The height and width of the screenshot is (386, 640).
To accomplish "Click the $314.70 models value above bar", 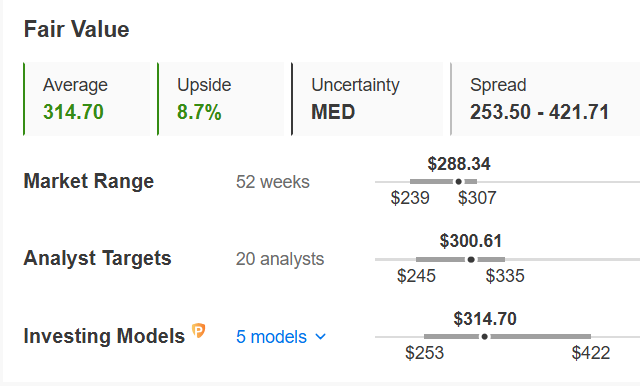I will tap(485, 319).
